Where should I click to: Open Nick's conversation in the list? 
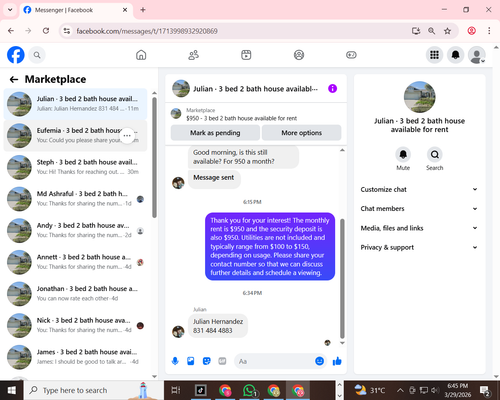75,326
